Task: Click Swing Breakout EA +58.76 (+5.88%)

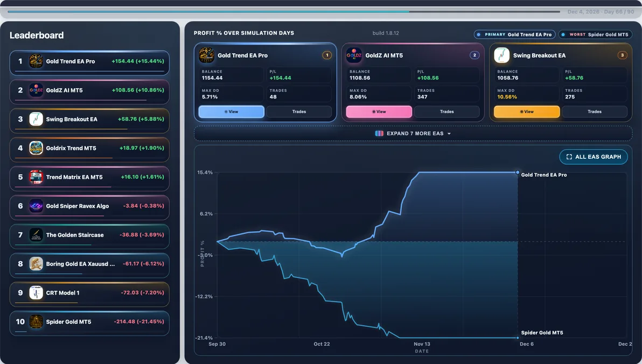Action: [x=141, y=119]
